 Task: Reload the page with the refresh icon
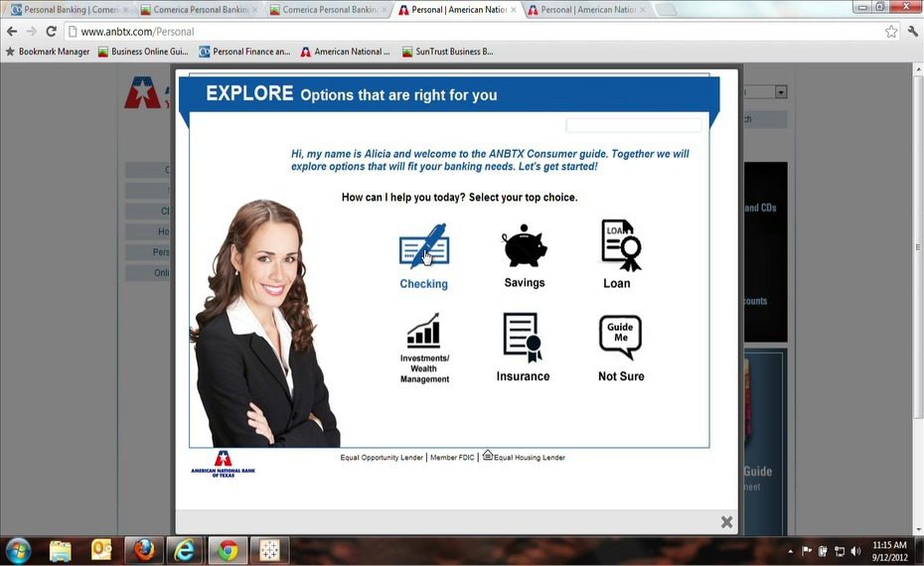[x=52, y=31]
